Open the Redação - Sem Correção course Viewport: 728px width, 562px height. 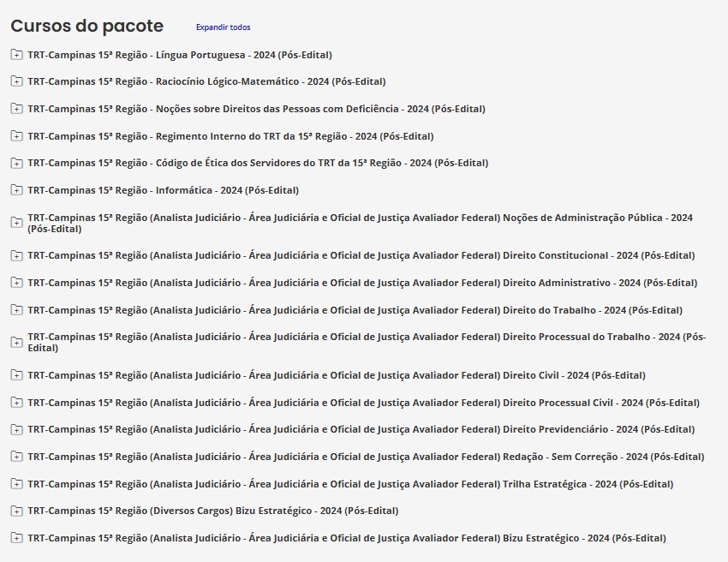point(366,457)
